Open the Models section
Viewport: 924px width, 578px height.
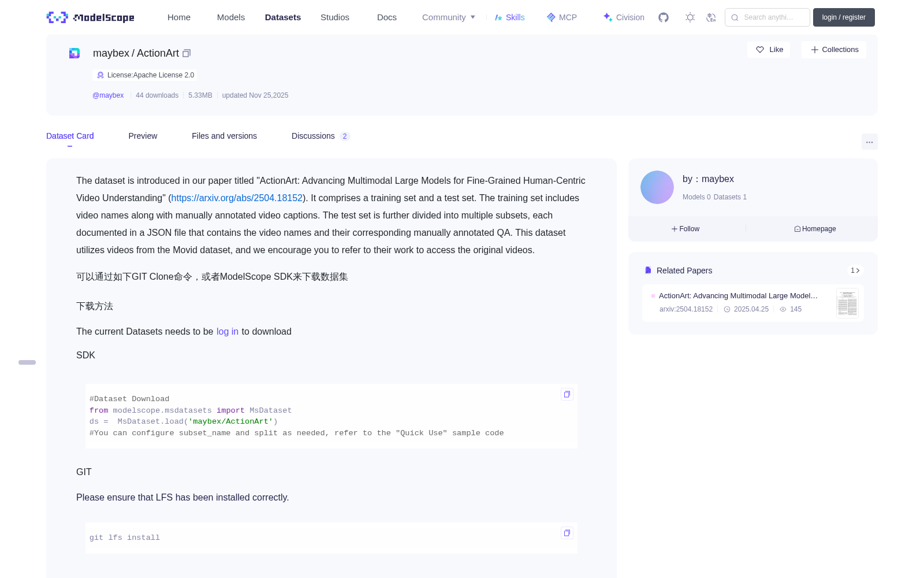231,17
